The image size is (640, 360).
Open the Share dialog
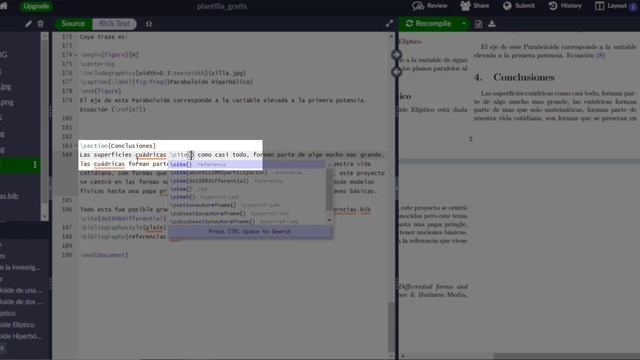coord(474,6)
